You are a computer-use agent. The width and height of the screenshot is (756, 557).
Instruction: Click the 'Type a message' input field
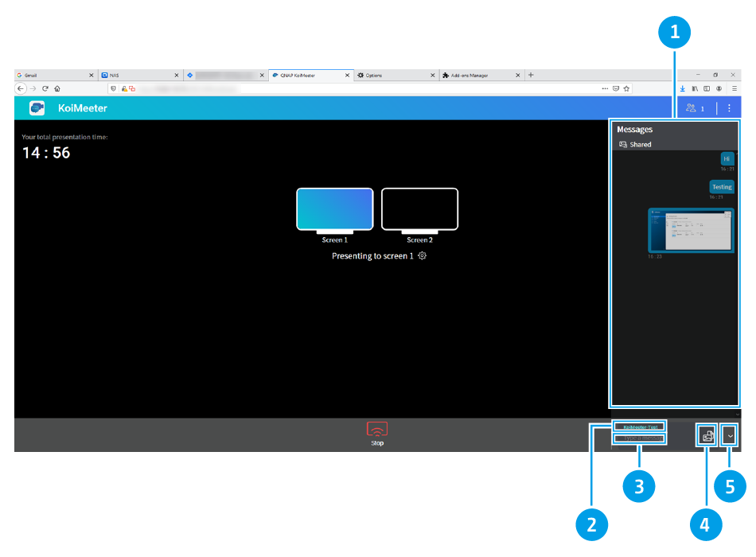(640, 438)
